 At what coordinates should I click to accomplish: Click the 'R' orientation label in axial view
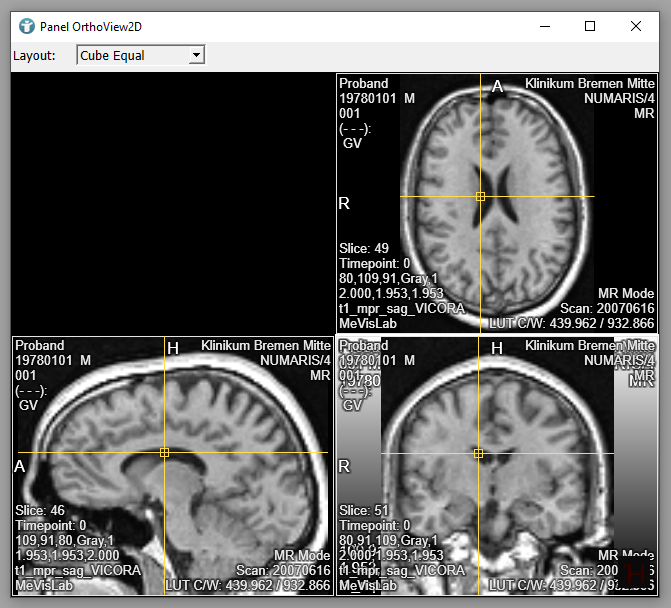pyautogui.click(x=345, y=203)
